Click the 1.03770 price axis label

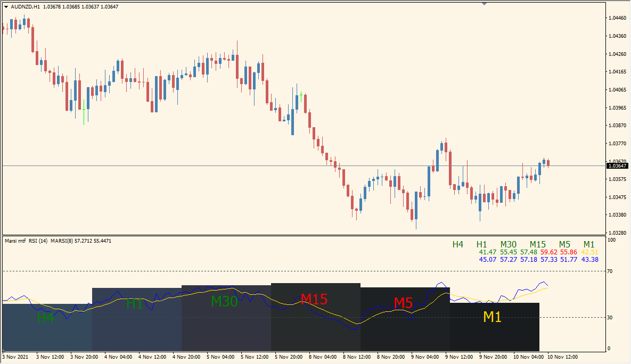coord(617,144)
